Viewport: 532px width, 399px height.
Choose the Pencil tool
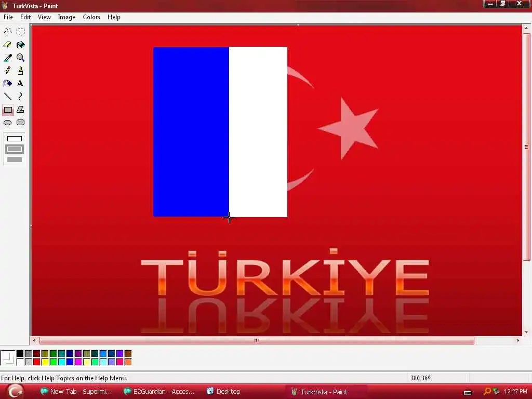(8, 71)
